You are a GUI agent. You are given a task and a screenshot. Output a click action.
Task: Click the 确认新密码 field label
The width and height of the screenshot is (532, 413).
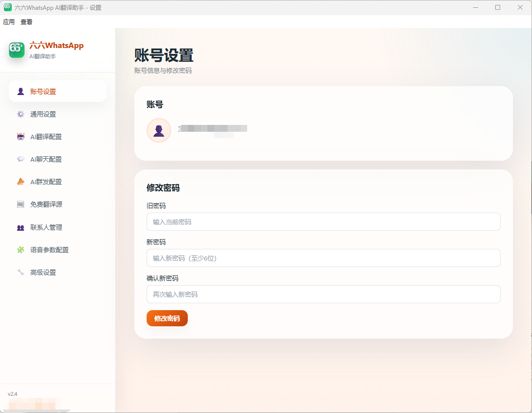pos(162,278)
